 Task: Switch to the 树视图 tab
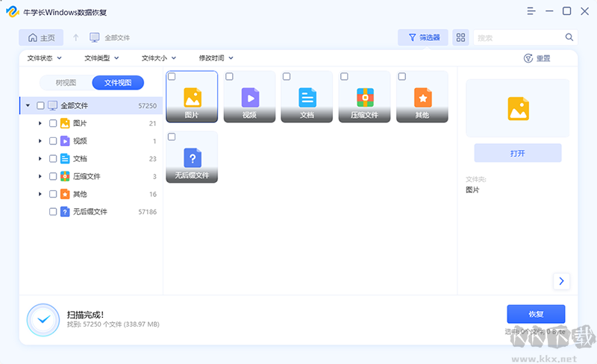tap(66, 83)
